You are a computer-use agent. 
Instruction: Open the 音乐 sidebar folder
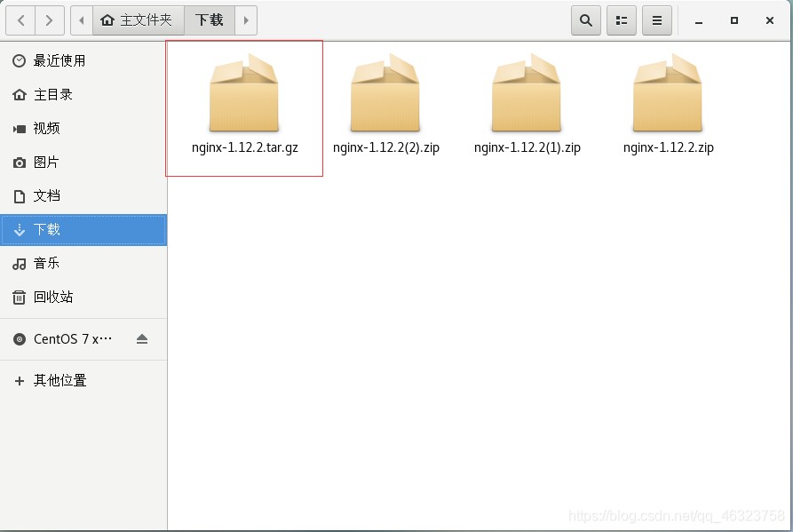click(x=83, y=264)
